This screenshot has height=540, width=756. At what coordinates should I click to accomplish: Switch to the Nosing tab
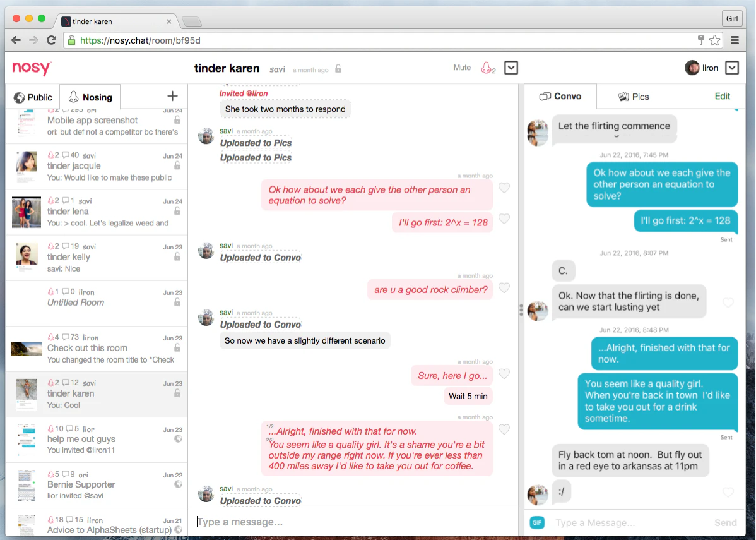point(90,97)
